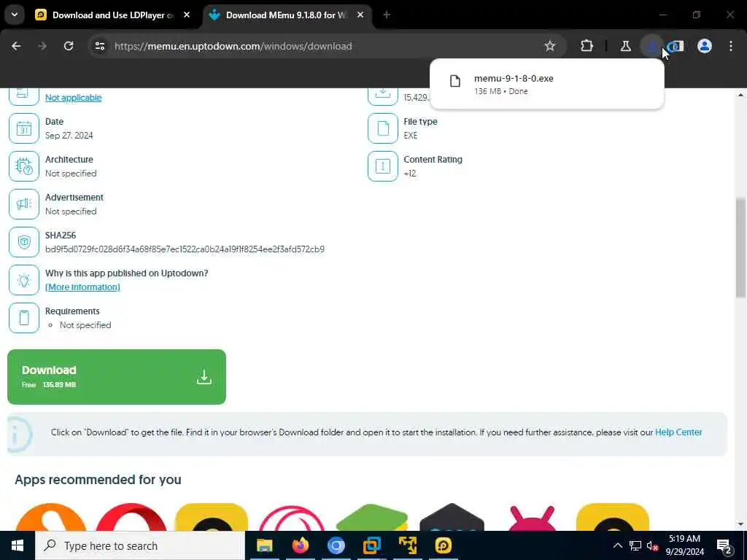Viewport: 747px width, 560px height.
Task: Click the taskbar search box
Action: [140, 545]
